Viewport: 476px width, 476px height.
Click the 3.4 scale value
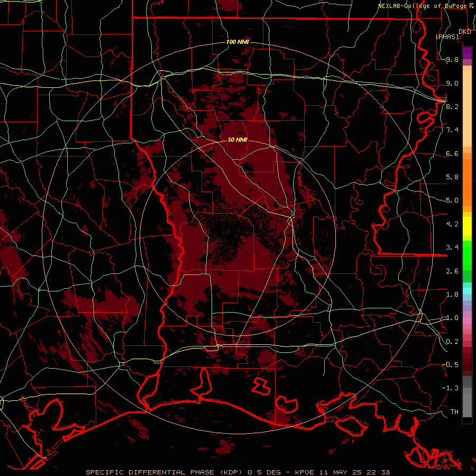pyautogui.click(x=452, y=248)
